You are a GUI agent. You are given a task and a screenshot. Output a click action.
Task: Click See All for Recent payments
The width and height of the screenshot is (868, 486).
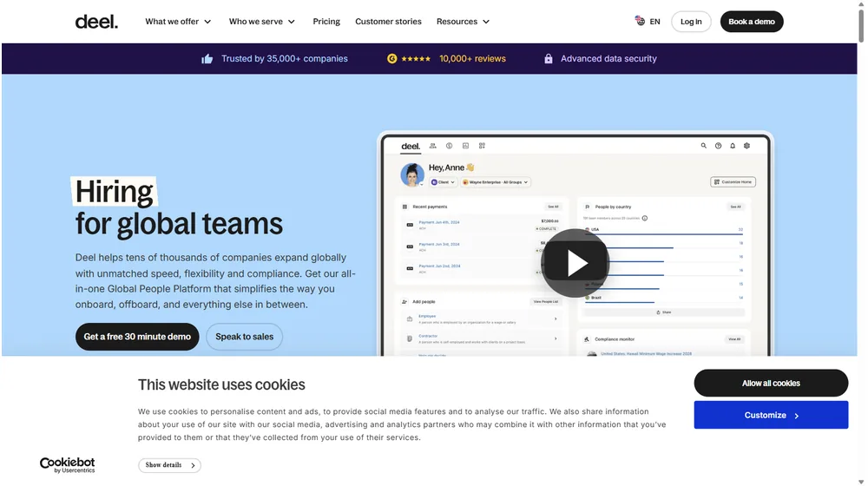point(553,207)
